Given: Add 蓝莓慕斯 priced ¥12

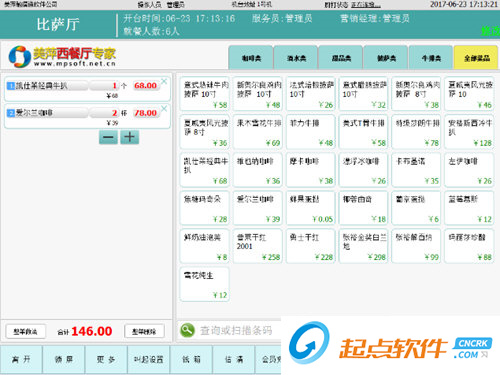Looking at the screenshot, I should (x=469, y=208).
